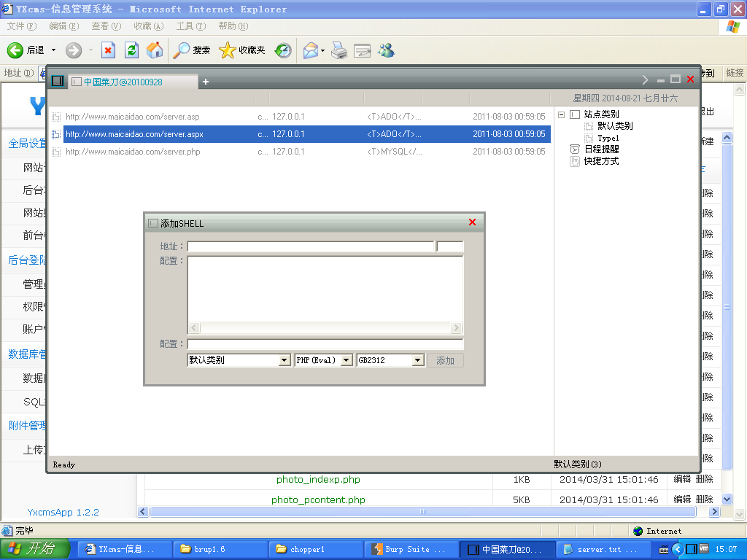This screenshot has width=747, height=560.
Task: Switch to server.txt taskbar button
Action: tap(603, 550)
